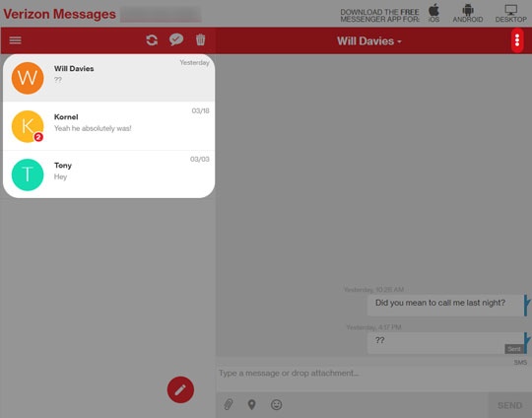
Task: Click the trash delete icon
Action: click(x=201, y=39)
